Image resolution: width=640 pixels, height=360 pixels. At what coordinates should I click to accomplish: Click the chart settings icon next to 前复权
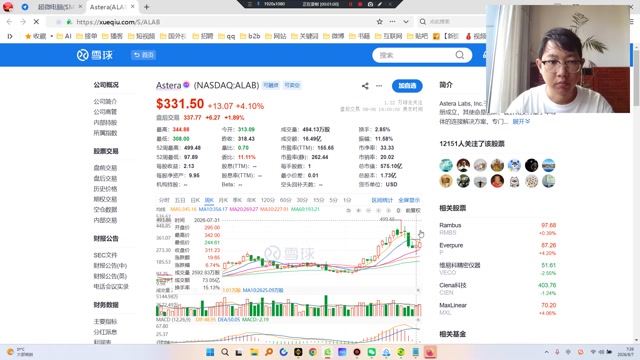click(x=398, y=210)
